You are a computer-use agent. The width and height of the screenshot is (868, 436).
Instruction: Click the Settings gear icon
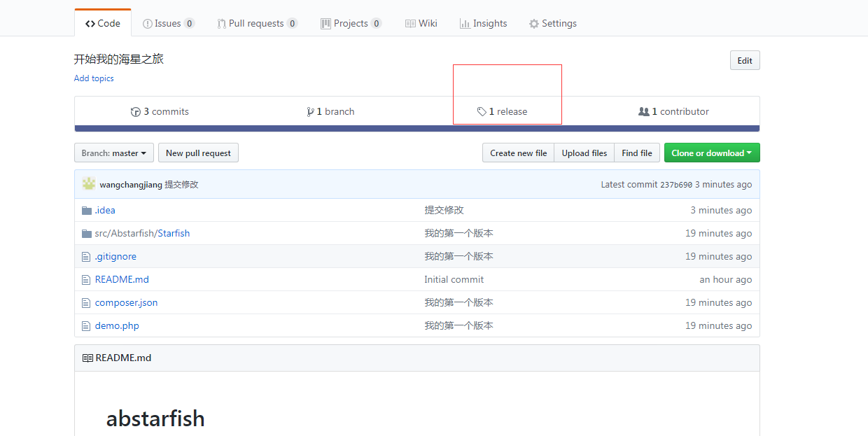pyautogui.click(x=534, y=24)
